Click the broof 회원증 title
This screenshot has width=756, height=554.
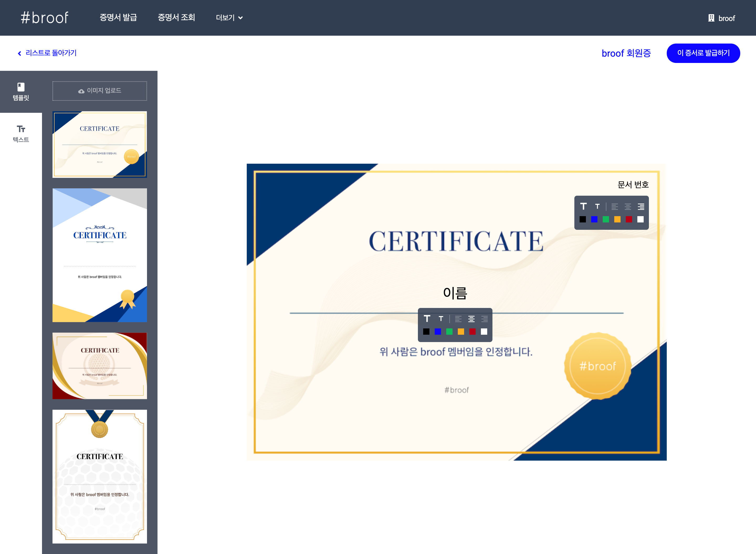(x=626, y=53)
